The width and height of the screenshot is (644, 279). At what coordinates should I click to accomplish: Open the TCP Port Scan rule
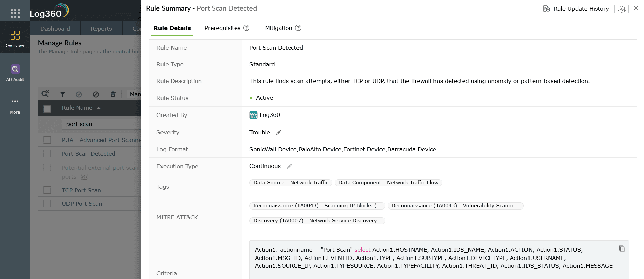tap(81, 190)
